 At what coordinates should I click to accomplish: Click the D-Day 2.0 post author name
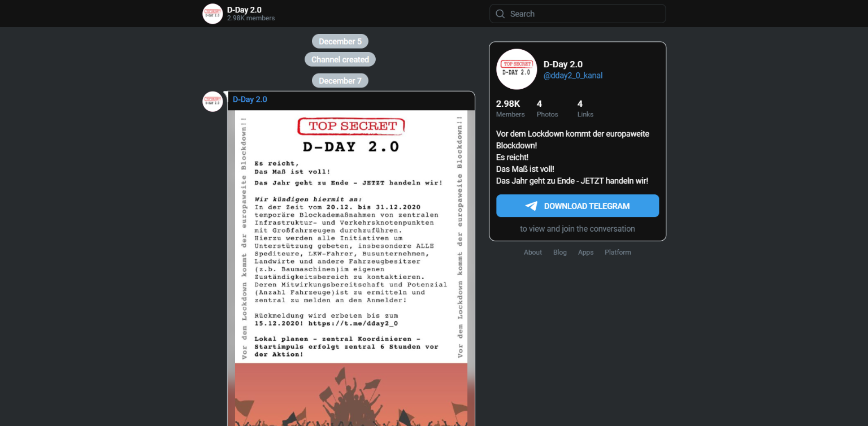click(x=250, y=99)
